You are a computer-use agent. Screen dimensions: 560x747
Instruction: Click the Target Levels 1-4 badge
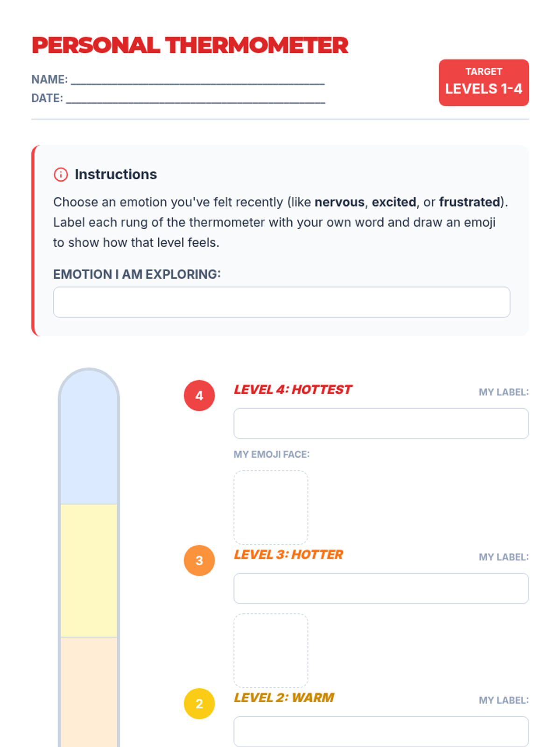tap(483, 83)
